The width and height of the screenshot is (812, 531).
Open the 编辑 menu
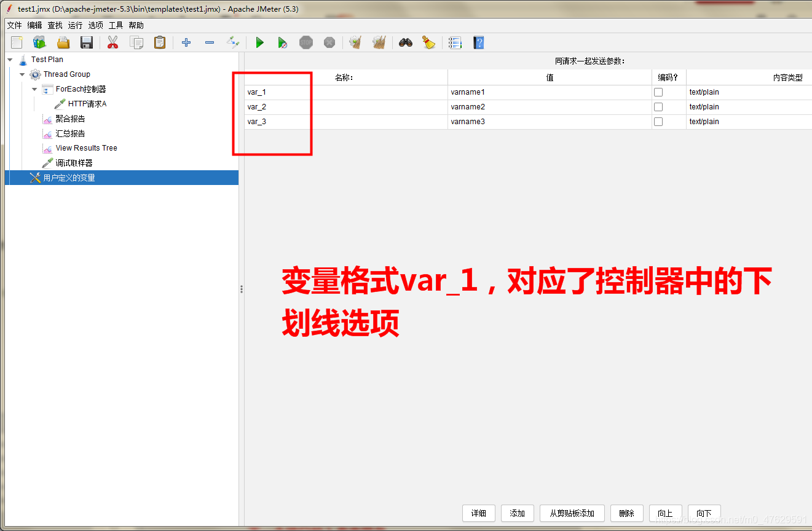[x=35, y=25]
